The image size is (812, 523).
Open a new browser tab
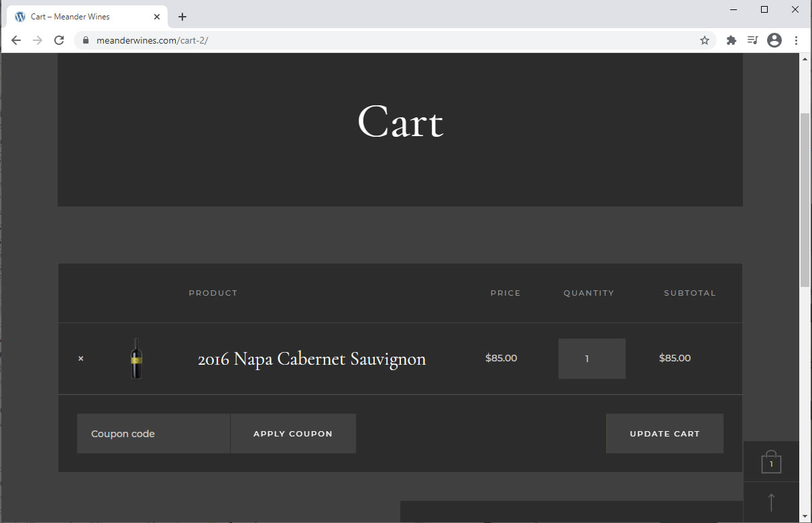[182, 17]
